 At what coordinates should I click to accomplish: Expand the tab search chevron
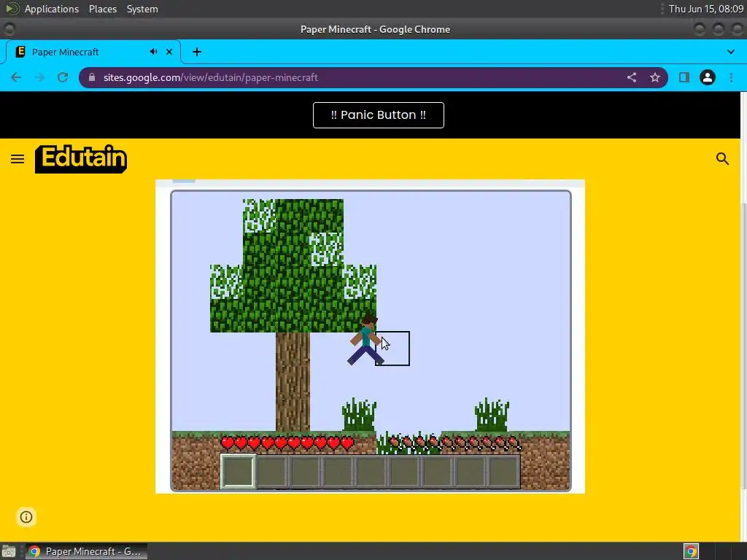pos(731,52)
